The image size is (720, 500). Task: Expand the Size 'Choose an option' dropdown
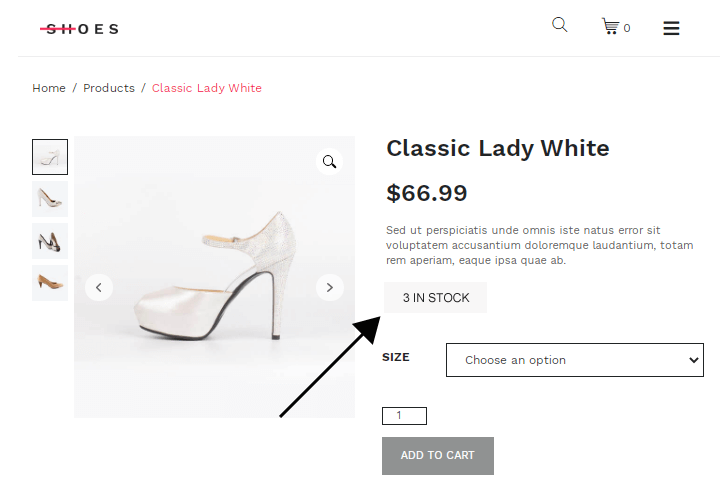point(574,360)
